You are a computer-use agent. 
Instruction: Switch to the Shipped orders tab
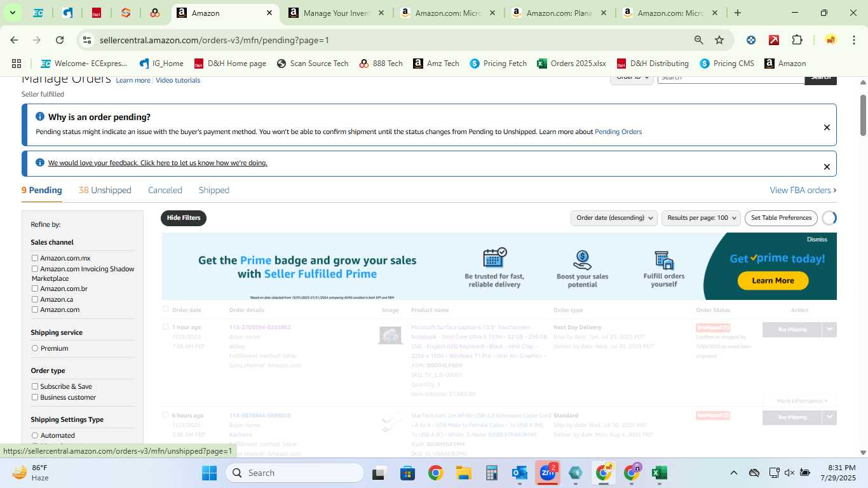tap(214, 190)
